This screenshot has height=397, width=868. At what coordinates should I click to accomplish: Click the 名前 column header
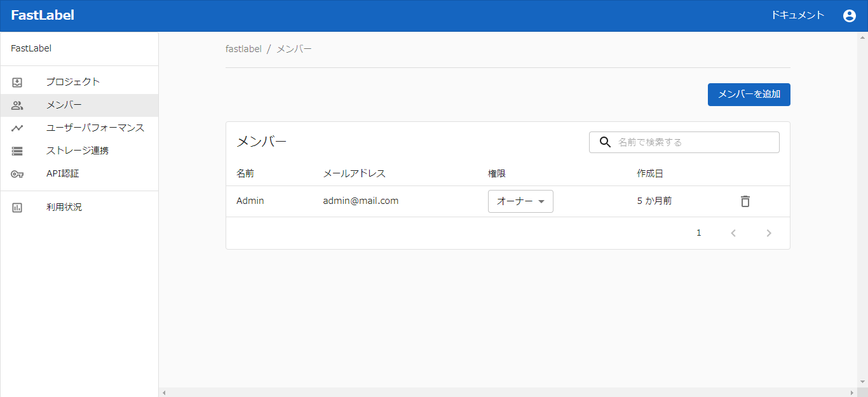pyautogui.click(x=245, y=174)
